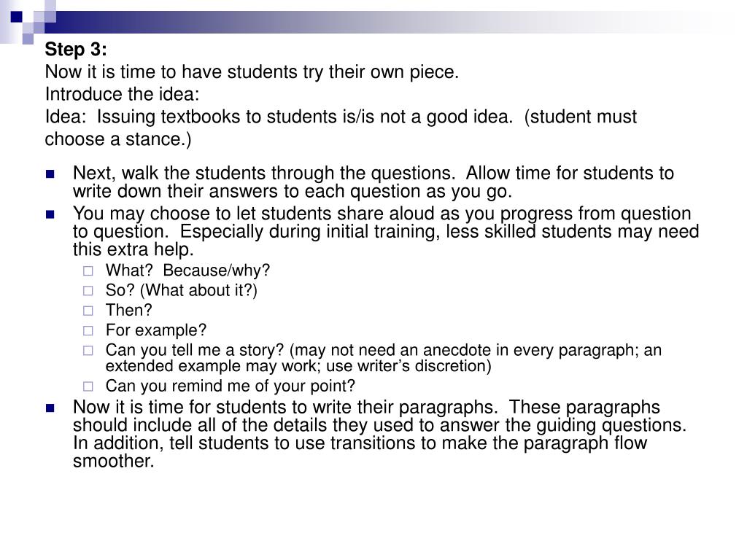Click the hollow square bullet beside "For example?"
This screenshot has width=747, height=560.
(88, 330)
